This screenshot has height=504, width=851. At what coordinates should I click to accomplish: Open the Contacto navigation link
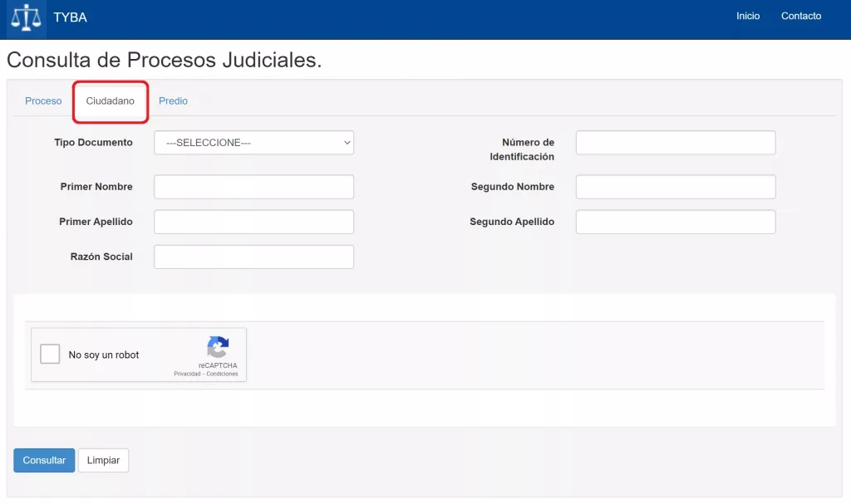click(x=801, y=17)
